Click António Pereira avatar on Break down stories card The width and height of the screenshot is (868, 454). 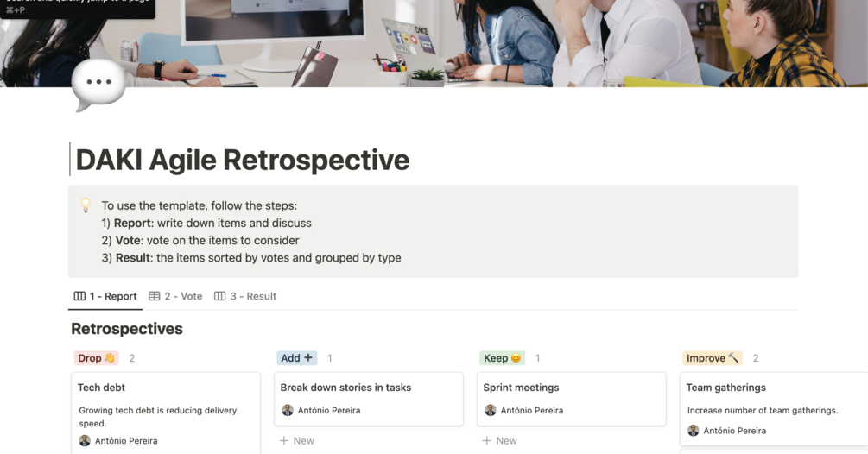(288, 410)
